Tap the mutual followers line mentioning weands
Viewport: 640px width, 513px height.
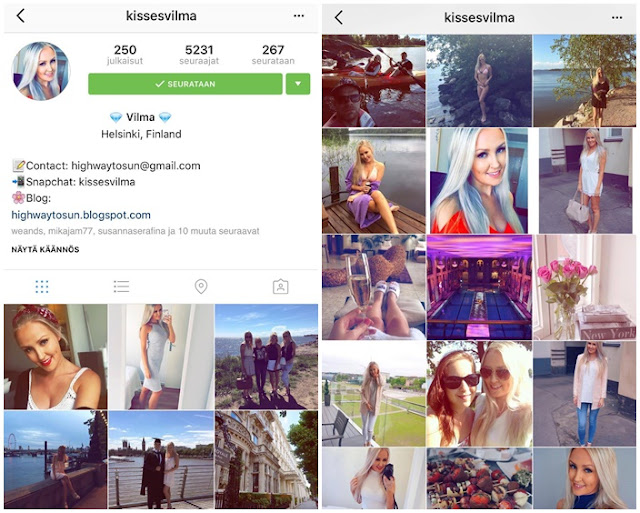[x=135, y=231]
